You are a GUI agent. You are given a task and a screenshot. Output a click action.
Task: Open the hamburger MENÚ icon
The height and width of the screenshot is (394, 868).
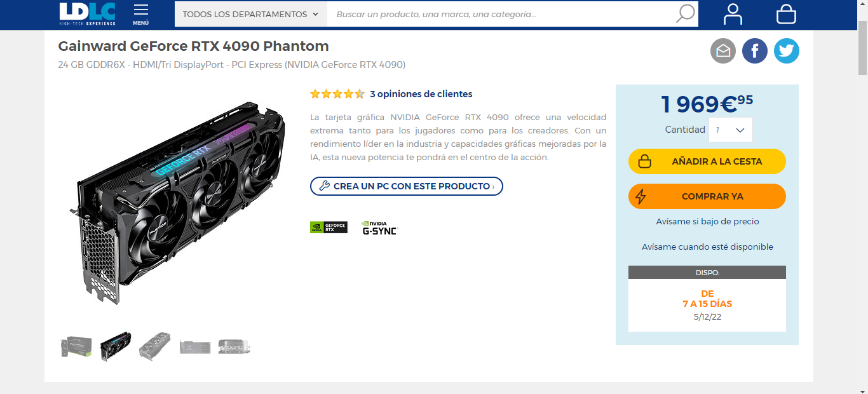(x=141, y=14)
